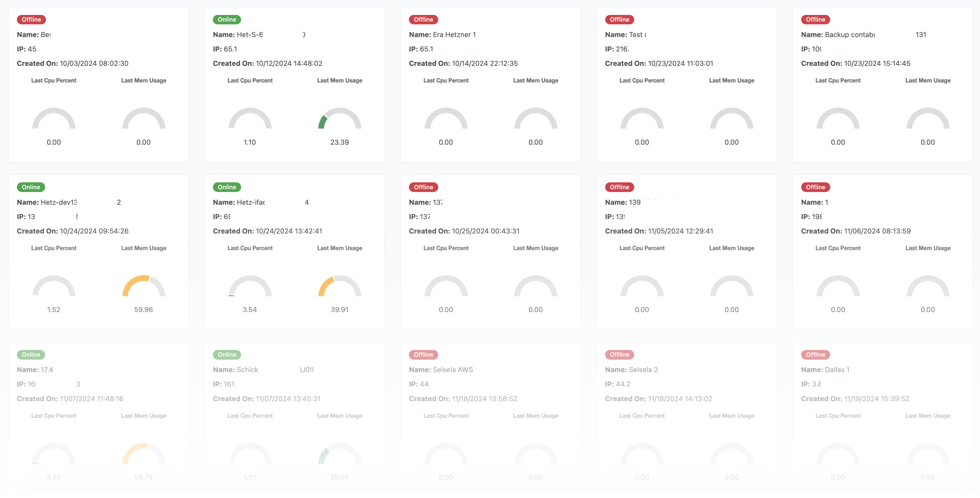The image size is (980, 498).
Task: Click the Last Mem Usage label on server 139
Action: 731,248
